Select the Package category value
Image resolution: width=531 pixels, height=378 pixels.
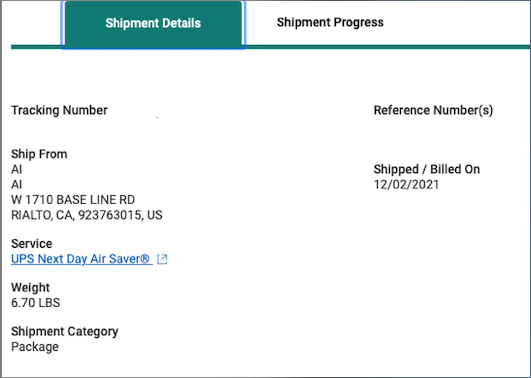coord(35,347)
